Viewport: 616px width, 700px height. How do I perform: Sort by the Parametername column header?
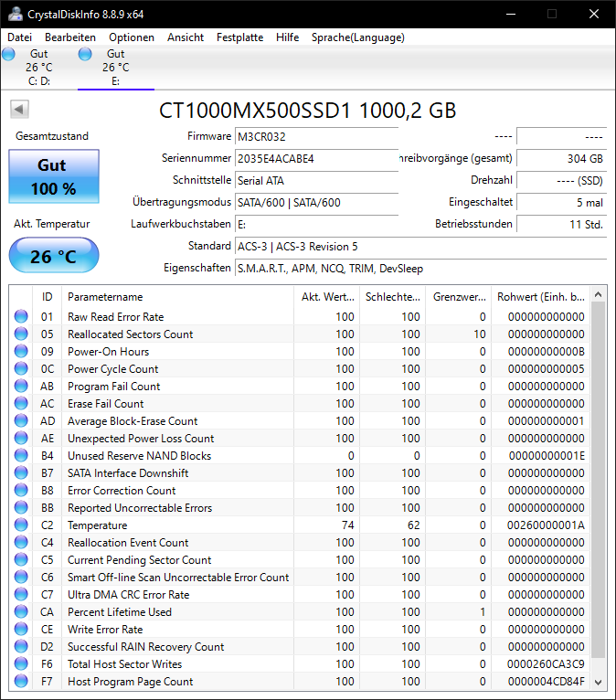177,297
